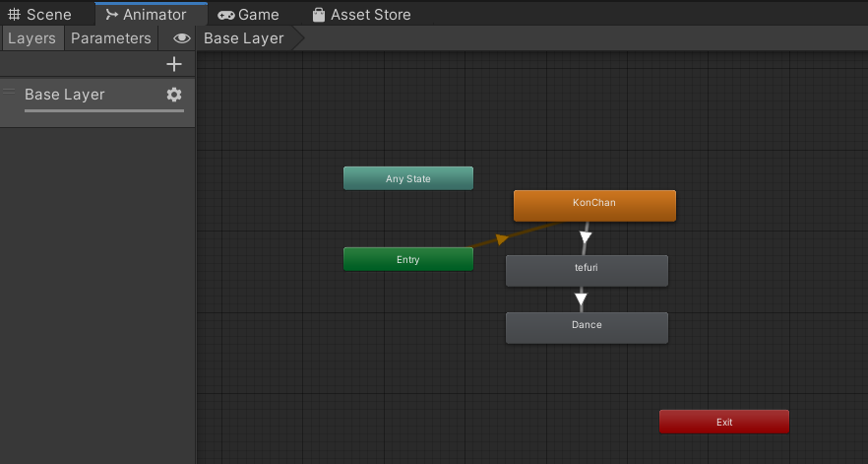Click the Animator tab branch icon
Image resolution: width=868 pixels, height=464 pixels.
pos(112,15)
